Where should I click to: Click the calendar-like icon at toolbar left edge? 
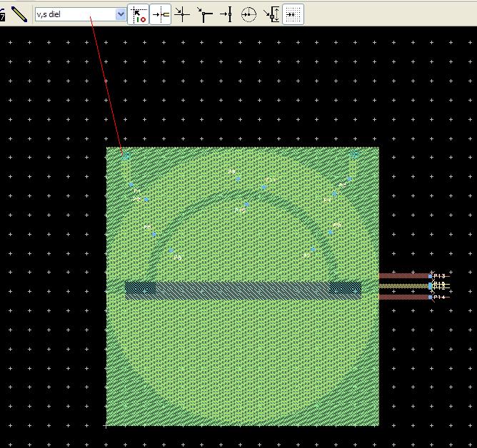[2, 14]
